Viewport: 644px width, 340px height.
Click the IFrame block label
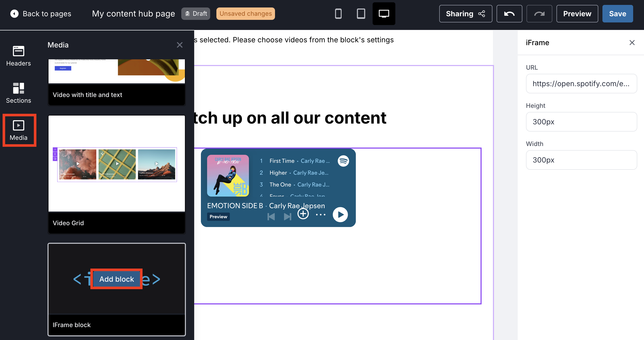click(72, 325)
